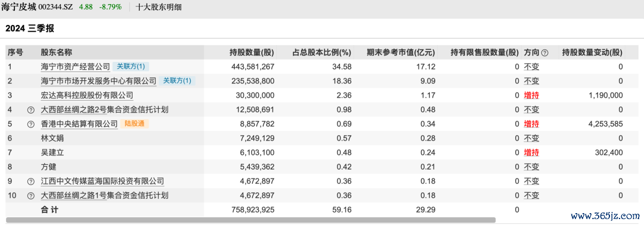Open 关联方(1) tag for 海宁市市场开发服务中心有限公司
644x225 pixels.
[x=177, y=81]
